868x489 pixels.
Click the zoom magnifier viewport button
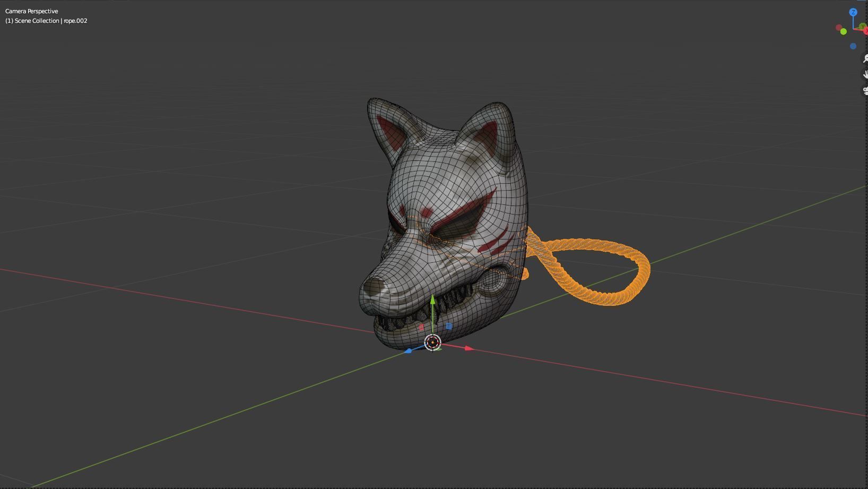[865, 58]
